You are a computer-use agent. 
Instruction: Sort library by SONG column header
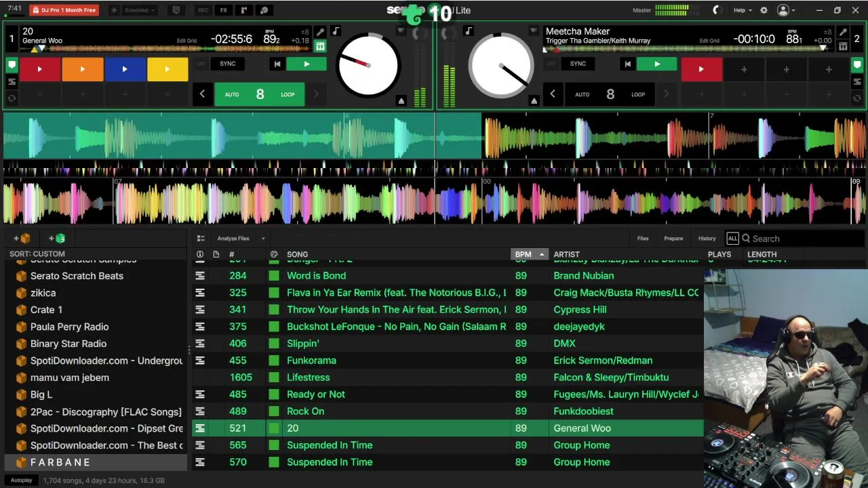(297, 254)
